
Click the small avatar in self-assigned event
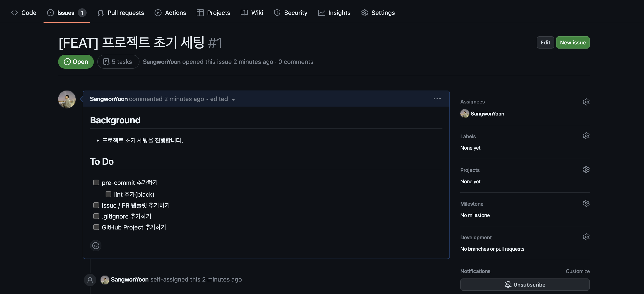(x=105, y=280)
